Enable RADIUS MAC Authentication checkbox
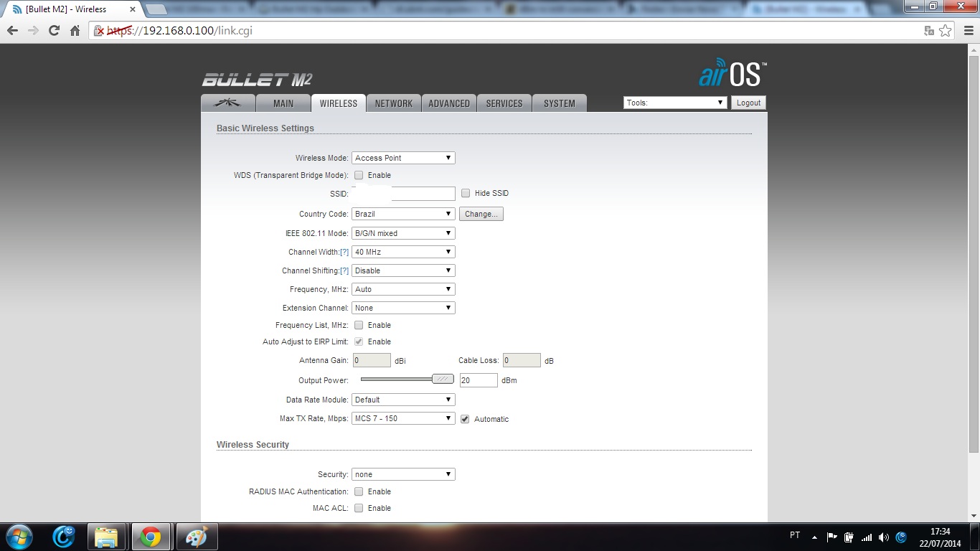The image size is (980, 551). (x=359, y=491)
